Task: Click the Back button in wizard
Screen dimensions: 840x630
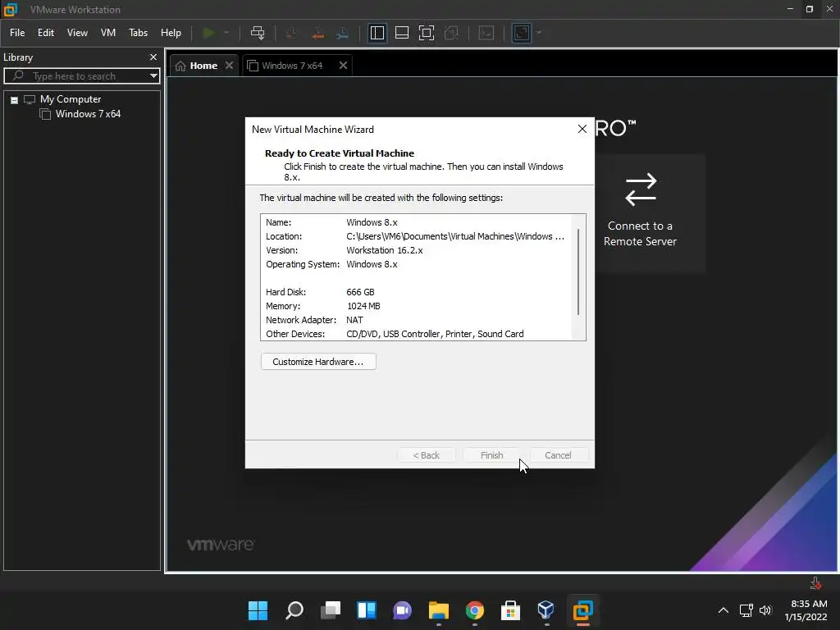Action: tap(426, 455)
